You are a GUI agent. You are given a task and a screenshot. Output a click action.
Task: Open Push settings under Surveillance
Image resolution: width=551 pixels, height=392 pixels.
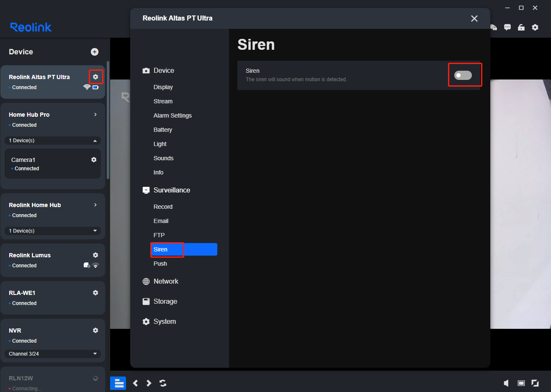160,264
